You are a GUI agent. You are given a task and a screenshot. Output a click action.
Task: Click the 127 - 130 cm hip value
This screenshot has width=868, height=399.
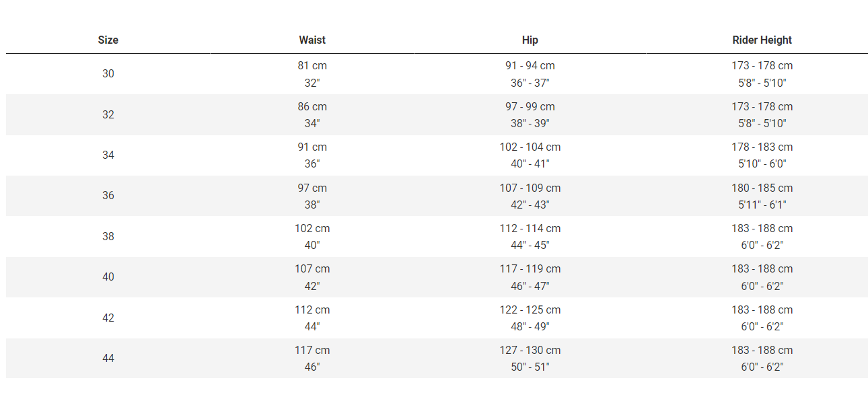click(x=530, y=350)
